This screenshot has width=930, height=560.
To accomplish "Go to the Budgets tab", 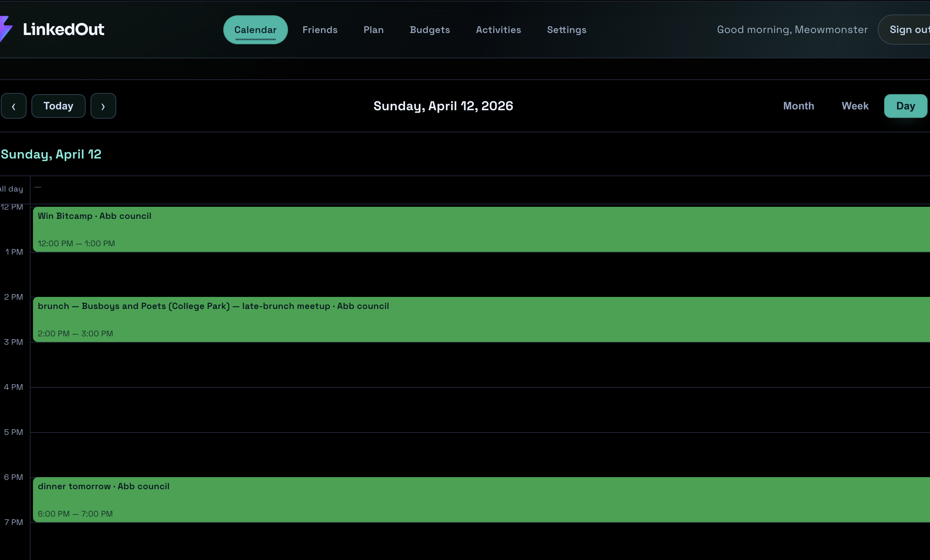I will pyautogui.click(x=430, y=30).
